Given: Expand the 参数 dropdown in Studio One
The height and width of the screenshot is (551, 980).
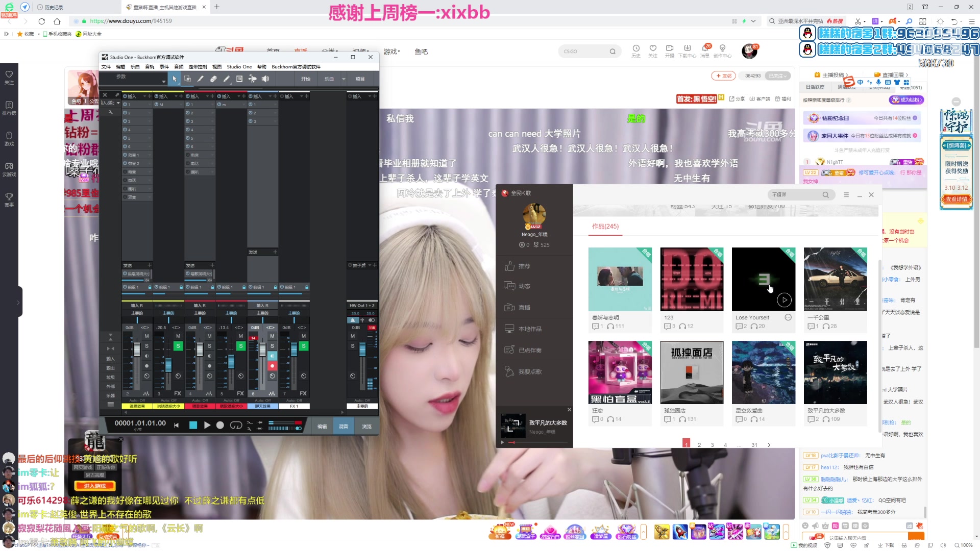Looking at the screenshot, I should tap(163, 81).
